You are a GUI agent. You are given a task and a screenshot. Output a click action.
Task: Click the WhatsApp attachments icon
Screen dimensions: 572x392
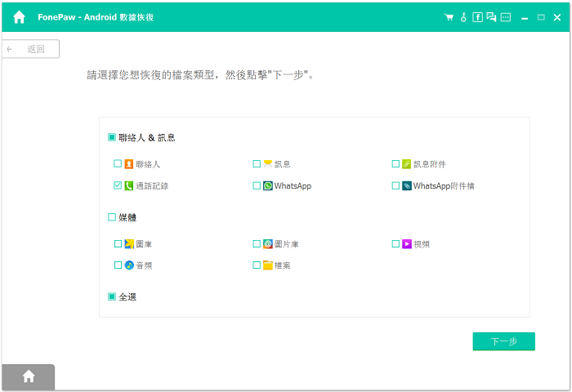407,185
